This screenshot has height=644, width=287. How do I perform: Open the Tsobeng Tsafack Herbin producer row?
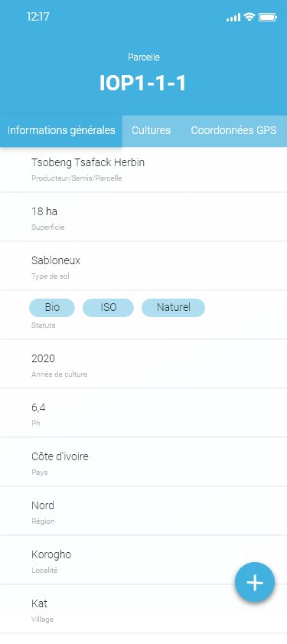[143, 170]
